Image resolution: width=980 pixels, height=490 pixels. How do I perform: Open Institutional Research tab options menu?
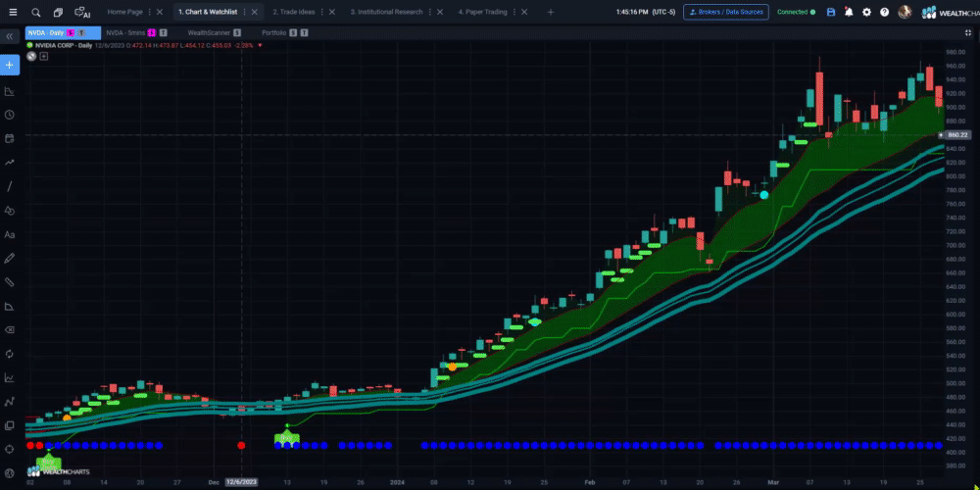(x=430, y=12)
